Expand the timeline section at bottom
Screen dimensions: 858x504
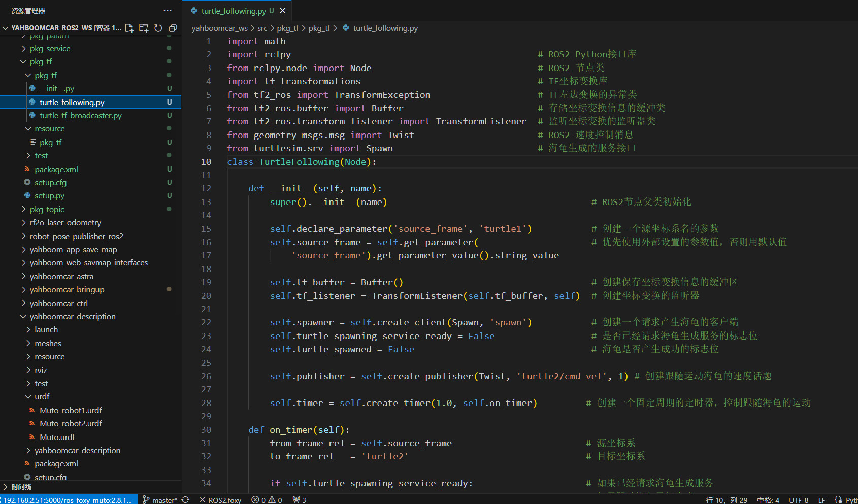(21, 487)
